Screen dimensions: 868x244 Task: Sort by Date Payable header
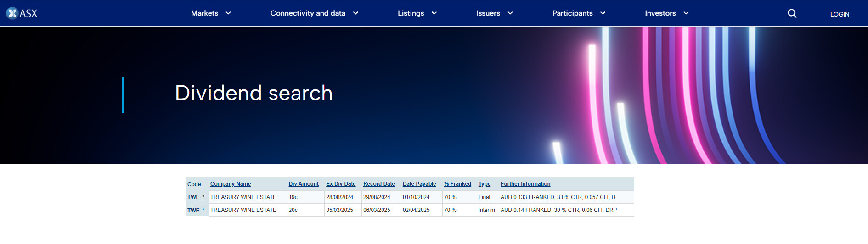pyautogui.click(x=419, y=184)
